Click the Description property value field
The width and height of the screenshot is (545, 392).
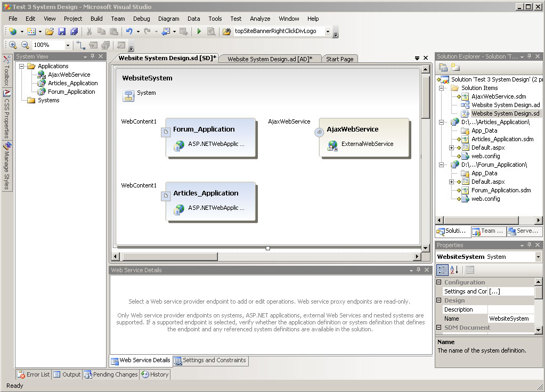(511, 309)
